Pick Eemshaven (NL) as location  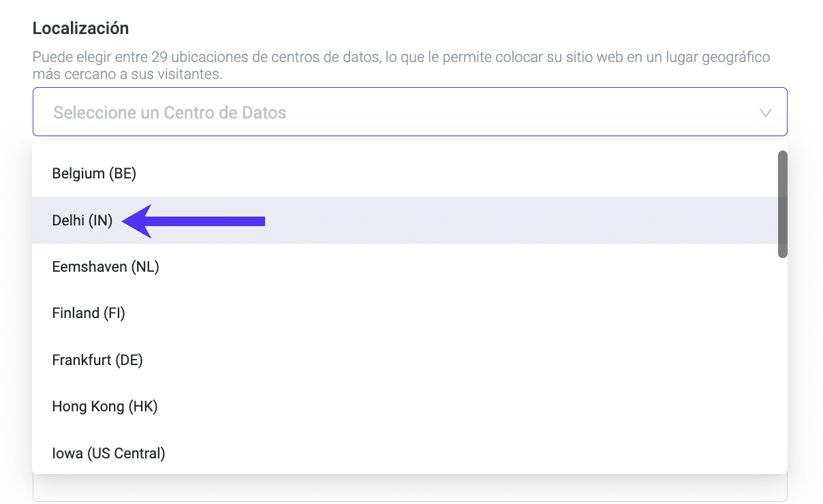tap(106, 267)
